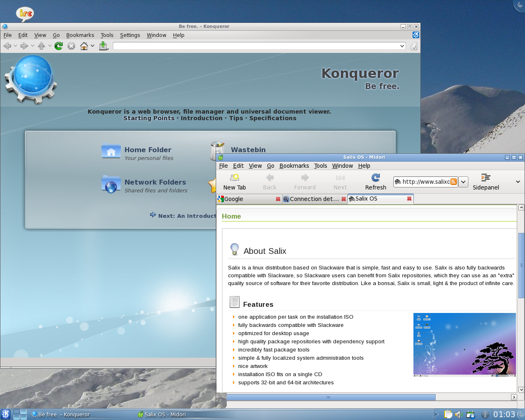The height and width of the screenshot is (420, 525).
Task: Click the panel clock showing 01:03
Action: click(x=504, y=415)
